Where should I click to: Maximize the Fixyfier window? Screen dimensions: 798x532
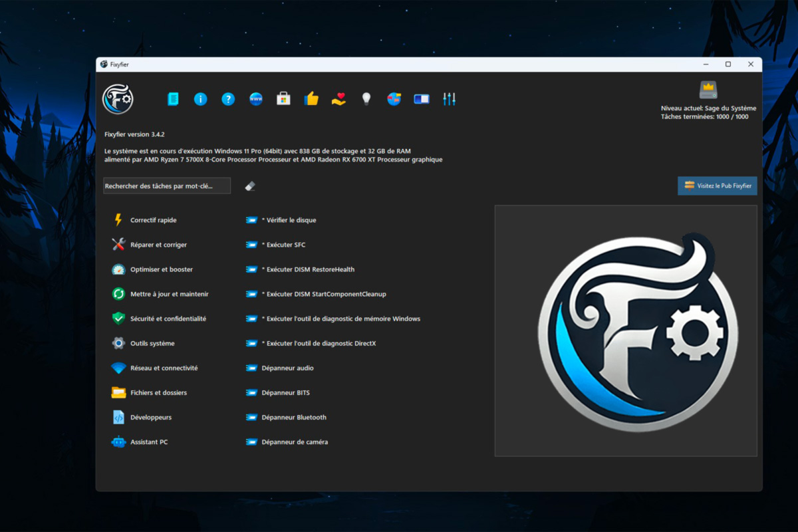pos(728,65)
